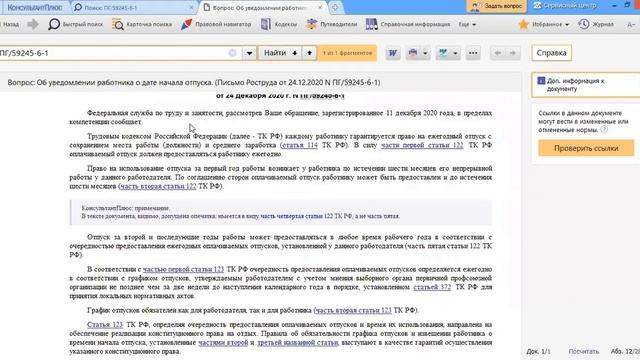This screenshot has height=360, width=640.
Task: Export document to Word
Action: 393,53
